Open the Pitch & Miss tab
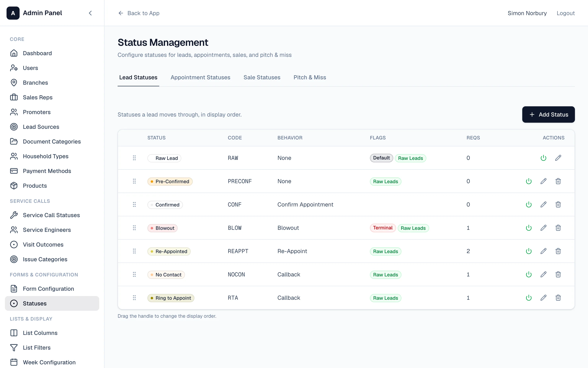588x368 pixels. tap(310, 77)
